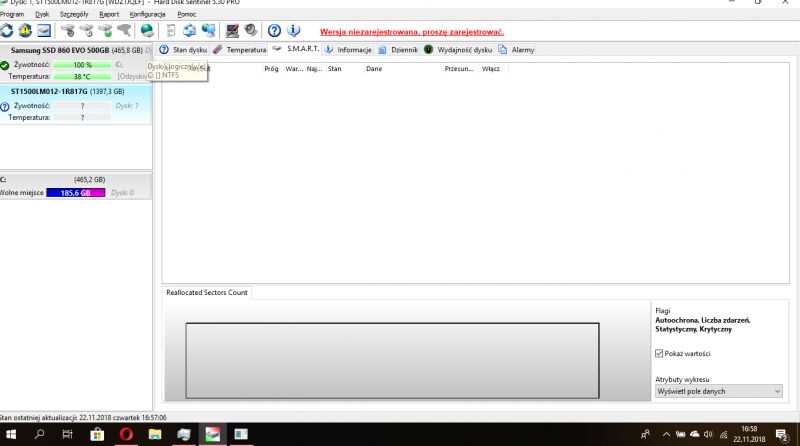
Task: Click the laptop computer toolbar icon
Action: click(x=232, y=31)
